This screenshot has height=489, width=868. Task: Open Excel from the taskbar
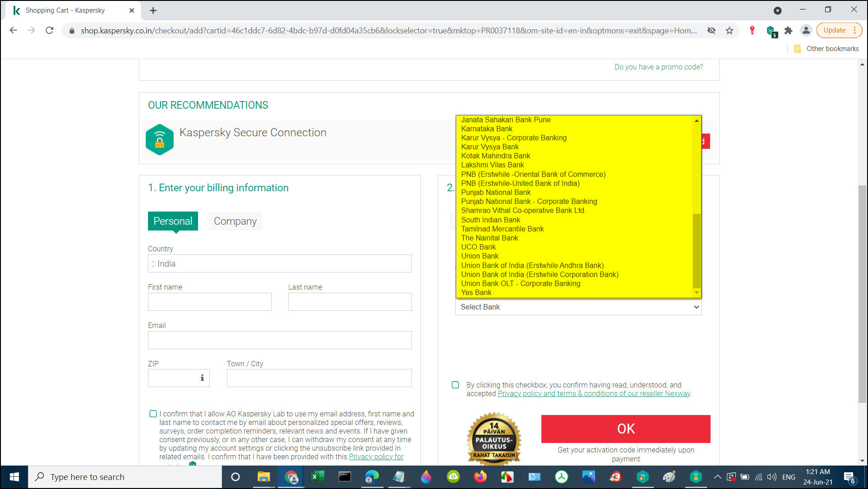click(318, 477)
